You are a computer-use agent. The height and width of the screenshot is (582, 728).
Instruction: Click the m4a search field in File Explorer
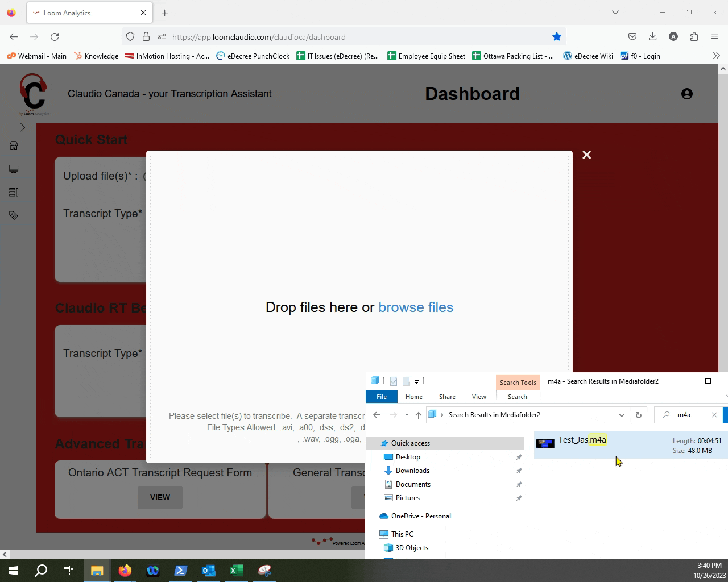688,415
